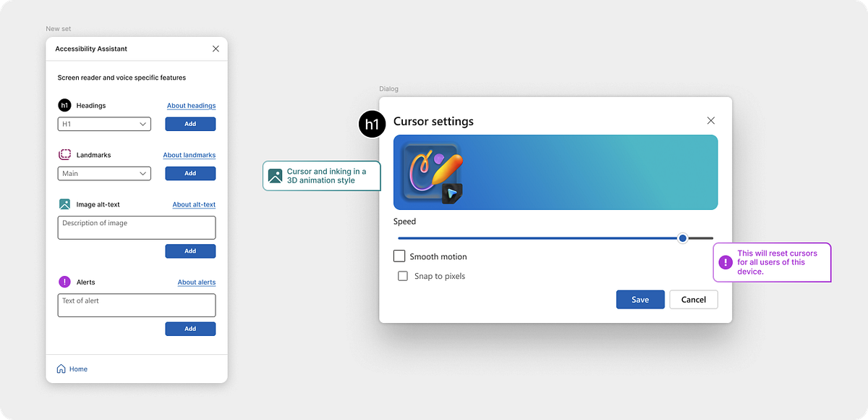Expand the H1 heading level dropdown
Screen dimensions: 868x420
[104, 124]
